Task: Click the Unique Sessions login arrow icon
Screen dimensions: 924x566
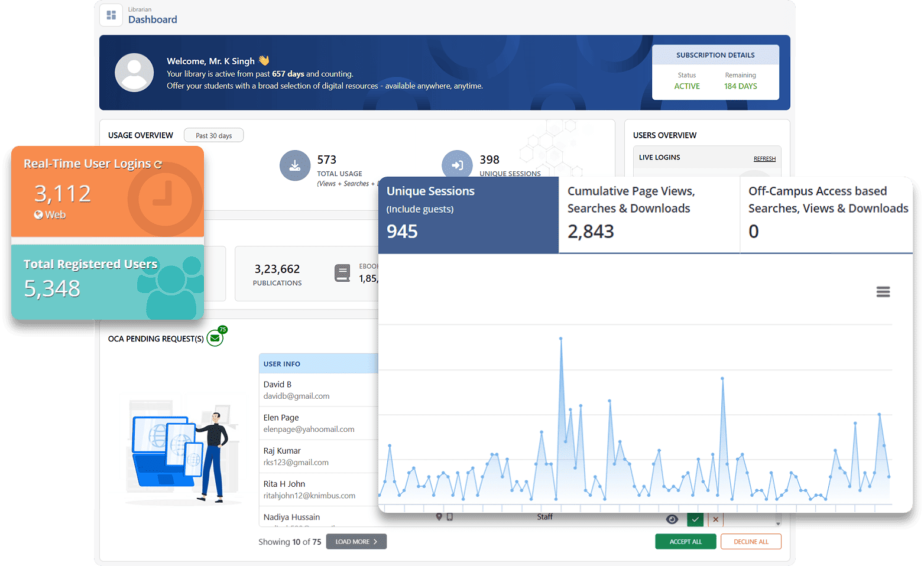Action: (x=457, y=165)
